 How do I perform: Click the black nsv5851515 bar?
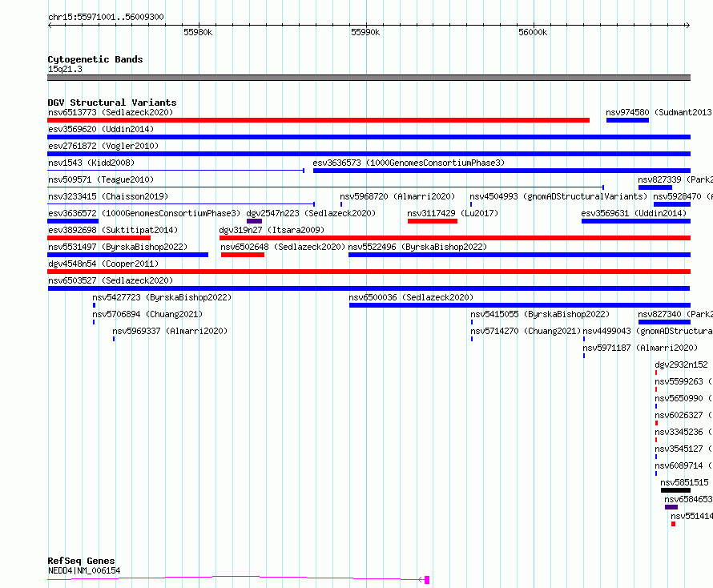pos(675,490)
